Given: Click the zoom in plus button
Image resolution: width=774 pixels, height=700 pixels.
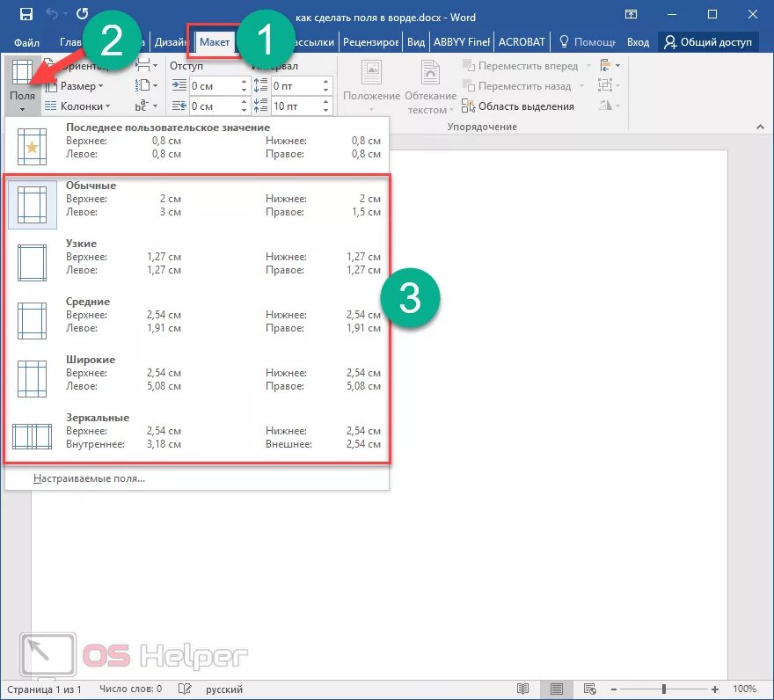Looking at the screenshot, I should pyautogui.click(x=715, y=689).
